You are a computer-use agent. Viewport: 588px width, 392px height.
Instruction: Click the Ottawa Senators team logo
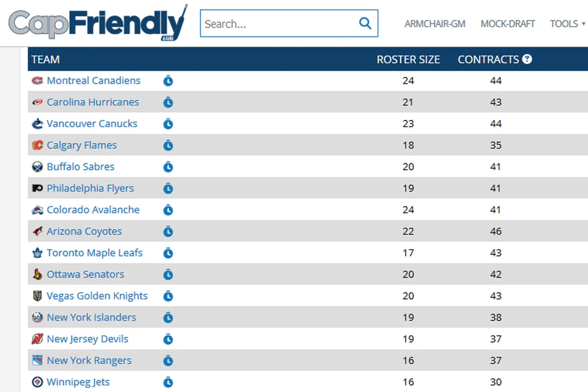[x=37, y=274]
